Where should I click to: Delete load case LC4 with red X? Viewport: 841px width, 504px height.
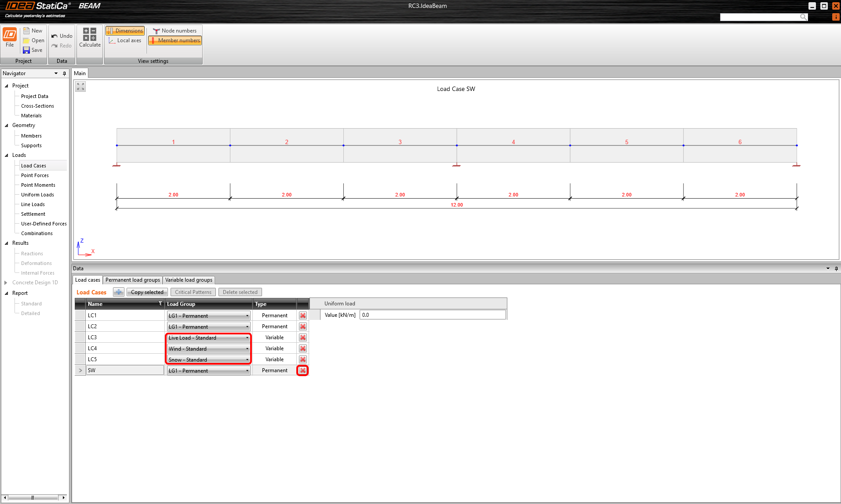coord(303,348)
